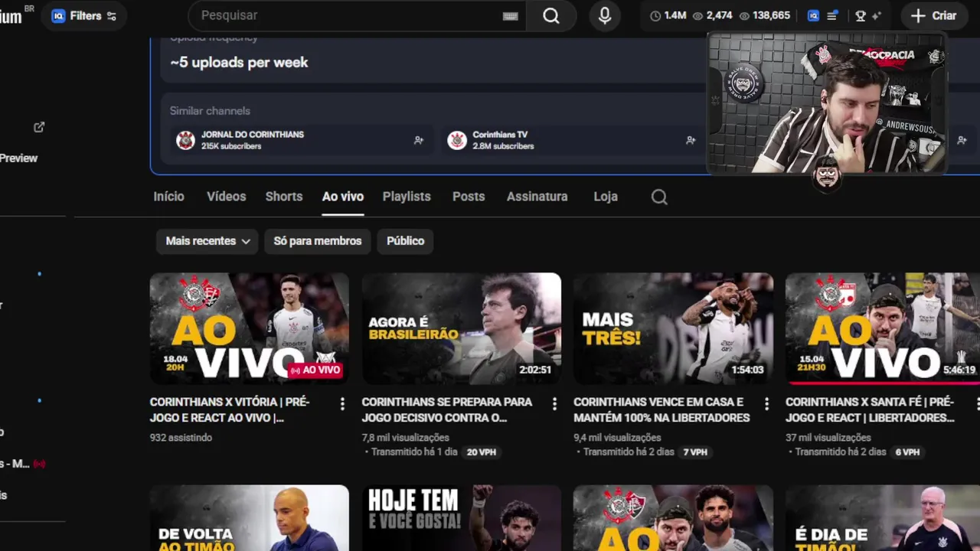The height and width of the screenshot is (551, 980).
Task: Click the 7 VPH badge
Action: point(695,452)
